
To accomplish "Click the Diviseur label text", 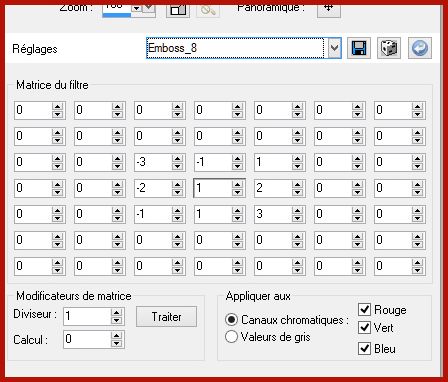I will point(35,314).
